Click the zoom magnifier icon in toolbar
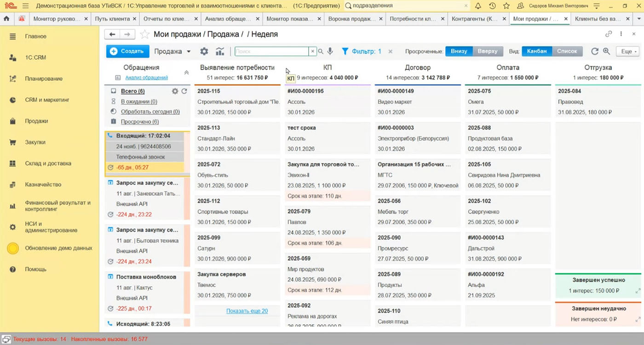The width and height of the screenshot is (644, 345). point(607,51)
